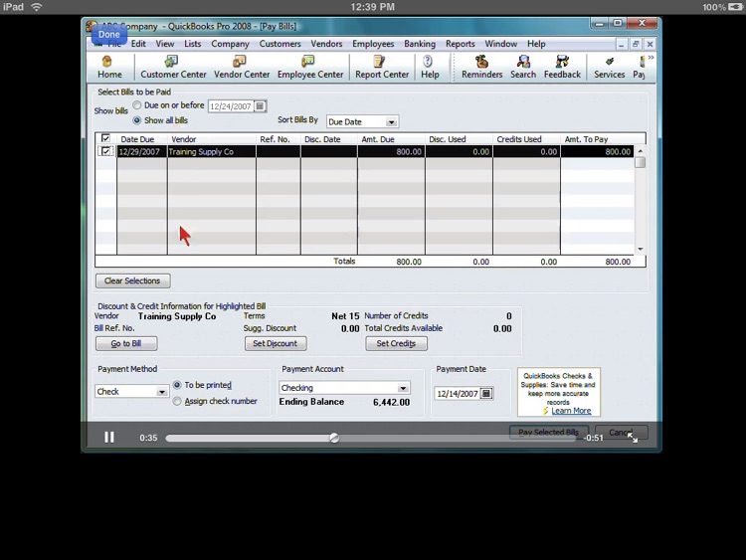Open the Vendors menu
Image resolution: width=746 pixels, height=560 pixels.
pyautogui.click(x=326, y=44)
